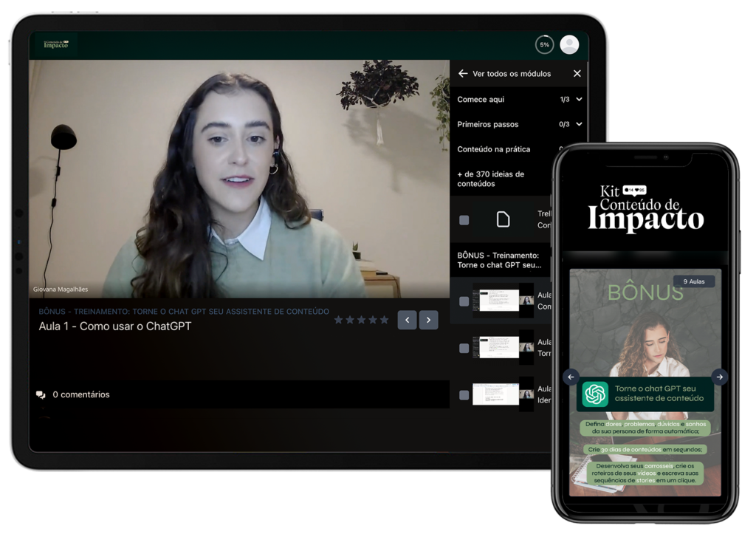
Task: Mark the first bonus lesson as complete
Action: 464,301
